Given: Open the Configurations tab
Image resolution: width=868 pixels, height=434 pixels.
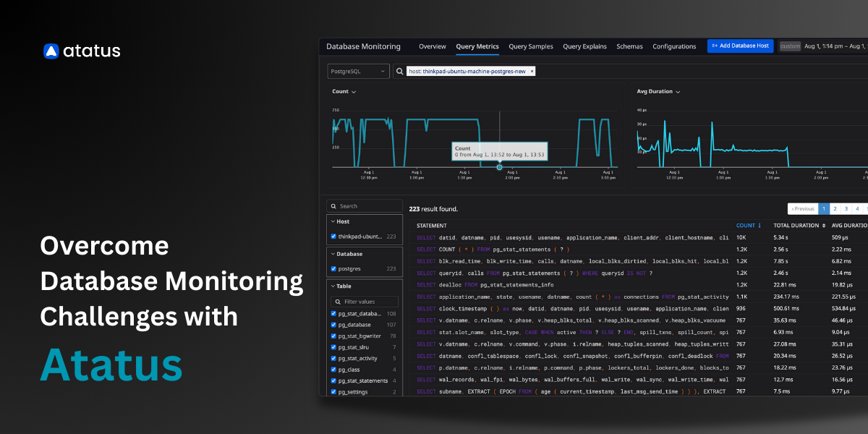Looking at the screenshot, I should point(674,46).
